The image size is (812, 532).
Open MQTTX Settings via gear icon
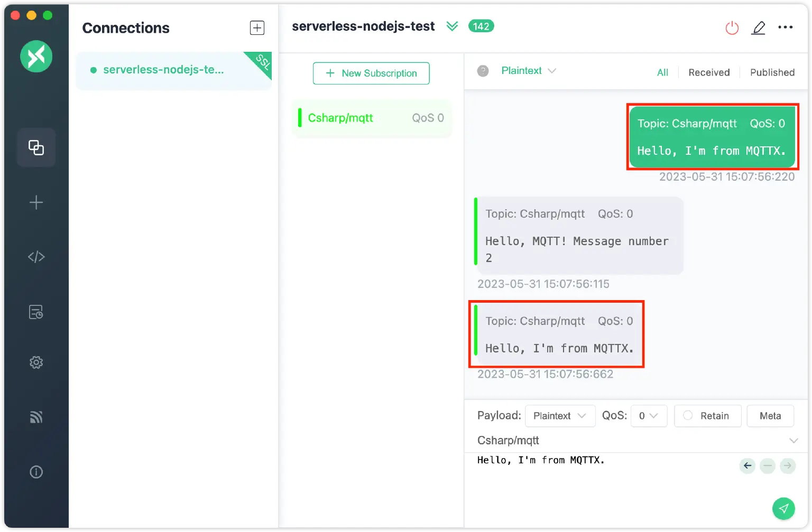tap(36, 362)
